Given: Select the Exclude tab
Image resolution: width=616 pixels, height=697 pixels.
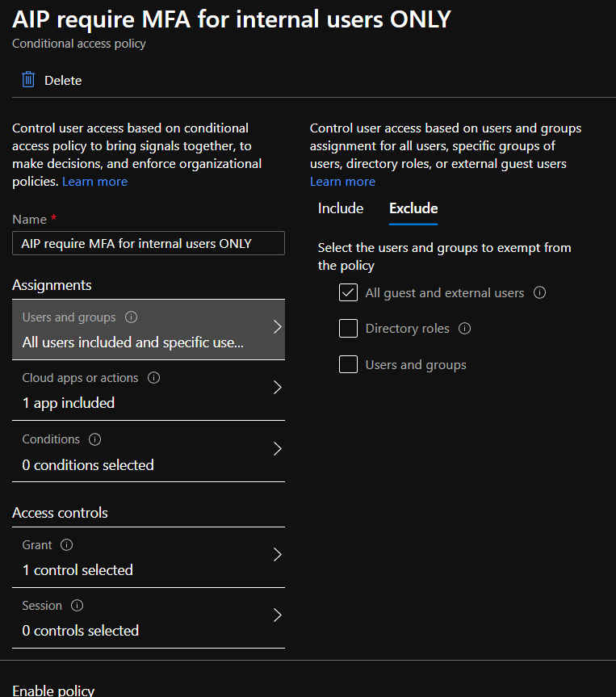Looking at the screenshot, I should pos(413,208).
